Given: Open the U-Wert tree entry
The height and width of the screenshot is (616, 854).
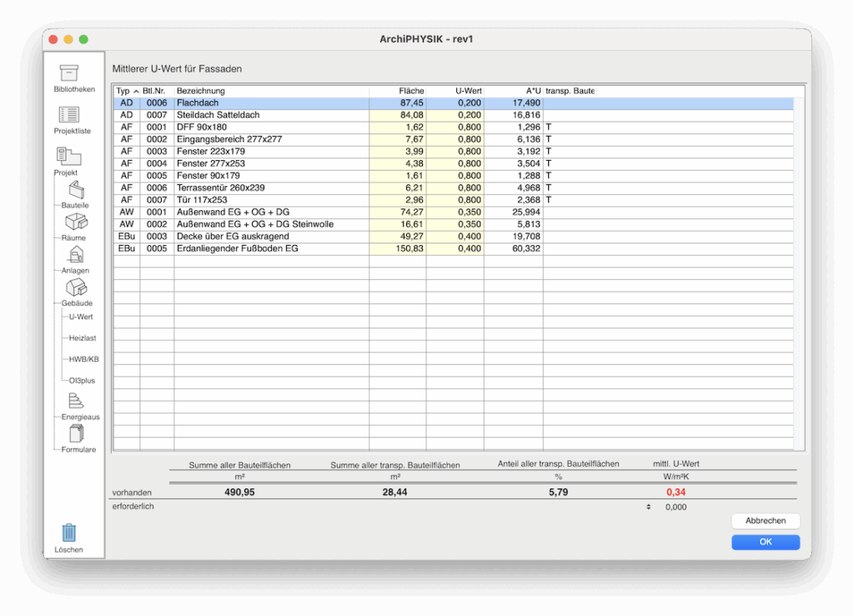Looking at the screenshot, I should (x=81, y=317).
